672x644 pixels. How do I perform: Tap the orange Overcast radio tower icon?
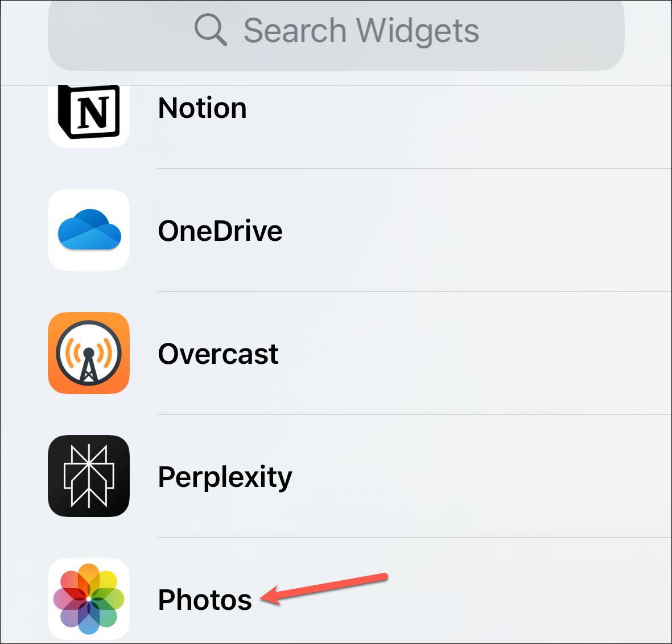89,353
